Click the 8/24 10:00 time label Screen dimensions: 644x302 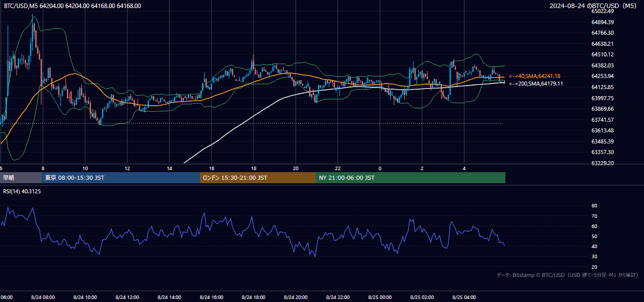point(85,297)
